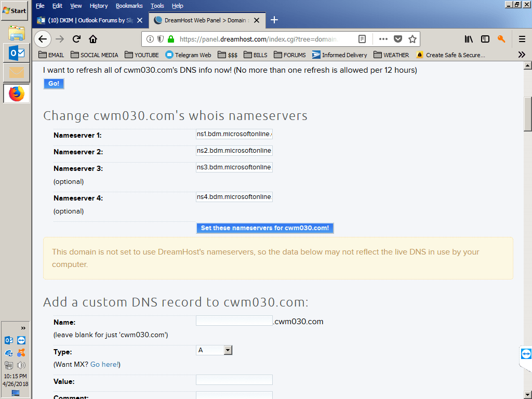Open the page actions ellipsis menu
Image resolution: width=532 pixels, height=399 pixels.
point(383,38)
